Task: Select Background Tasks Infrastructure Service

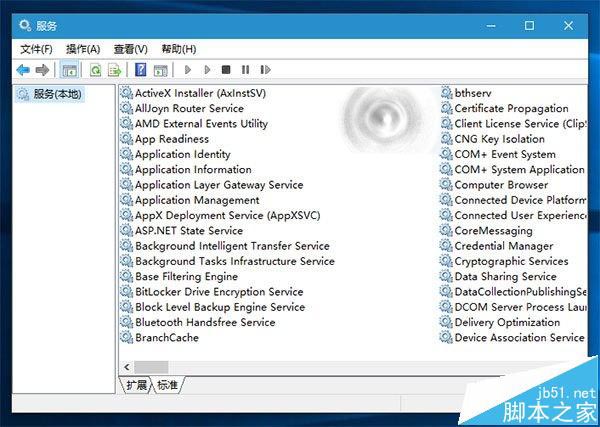Action: pyautogui.click(x=235, y=261)
